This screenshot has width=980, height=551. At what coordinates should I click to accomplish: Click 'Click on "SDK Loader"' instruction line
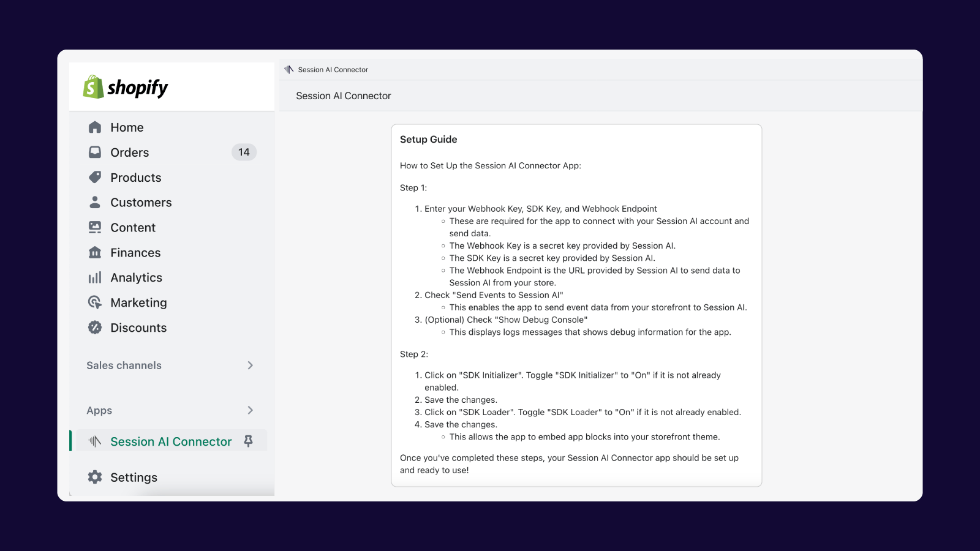point(582,412)
